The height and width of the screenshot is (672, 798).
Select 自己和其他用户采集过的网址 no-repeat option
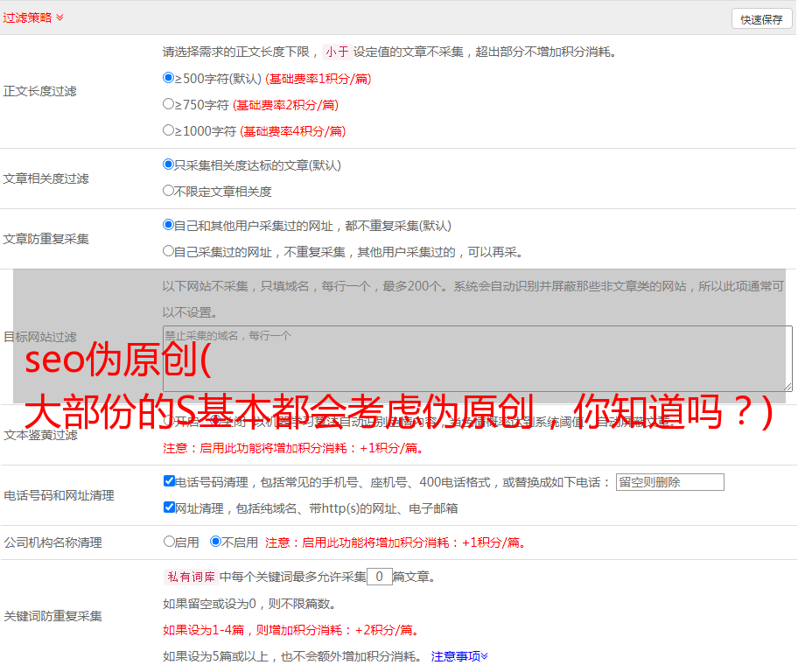(169, 225)
